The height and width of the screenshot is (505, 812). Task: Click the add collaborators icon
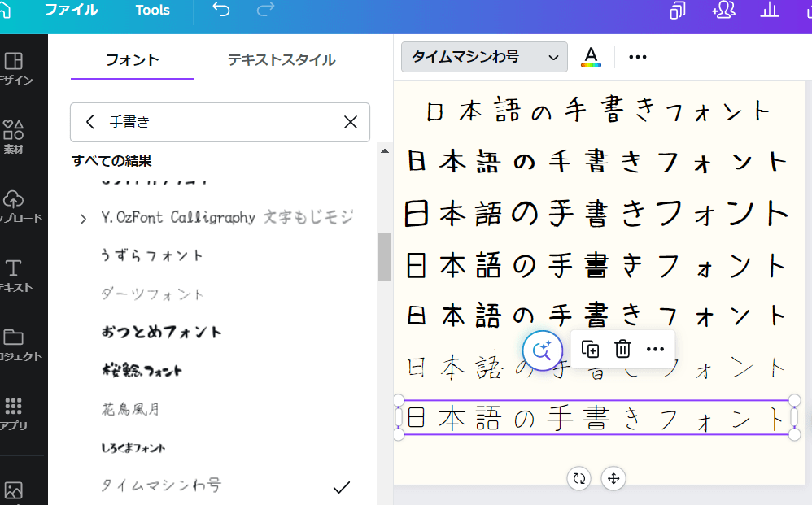click(723, 10)
